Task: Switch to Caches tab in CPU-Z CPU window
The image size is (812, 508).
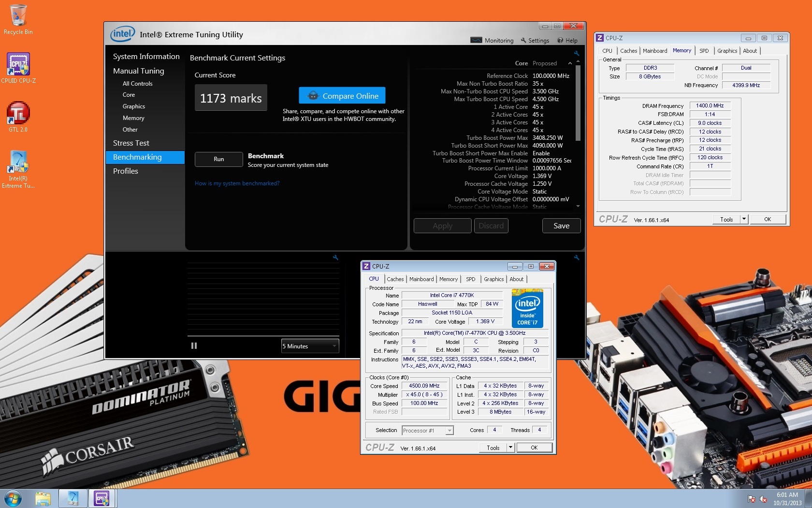Action: [395, 279]
